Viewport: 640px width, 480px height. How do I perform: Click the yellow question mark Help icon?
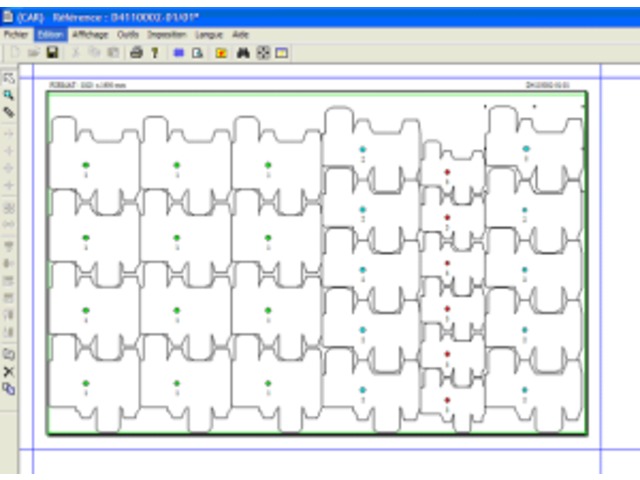click(154, 52)
